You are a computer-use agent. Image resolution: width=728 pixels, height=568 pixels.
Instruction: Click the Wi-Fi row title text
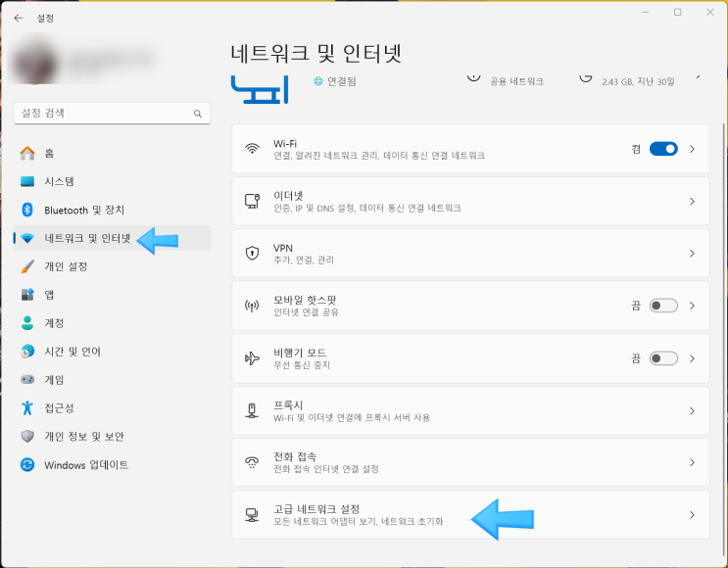(x=284, y=143)
